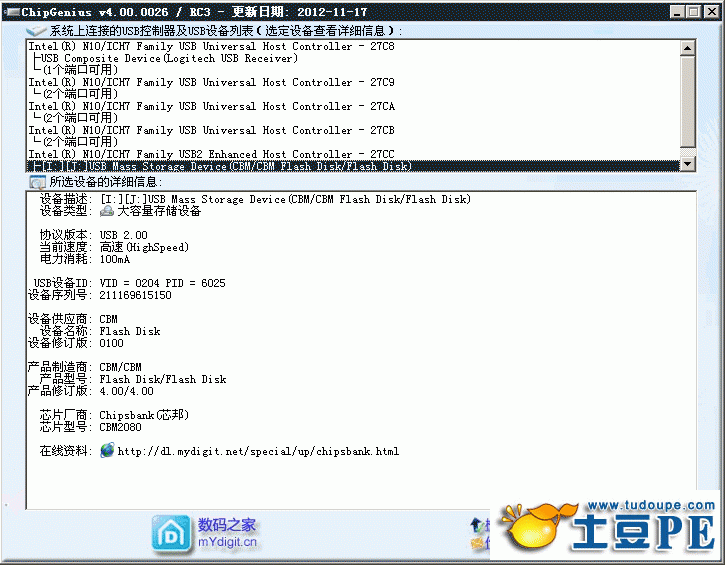Click the device name value Flash Disk
The width and height of the screenshot is (725, 565).
coord(130,331)
